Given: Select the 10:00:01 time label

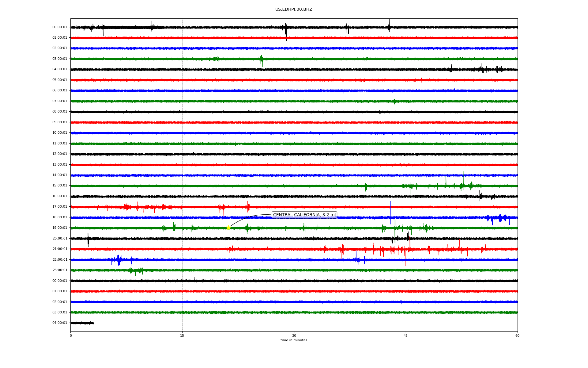Looking at the screenshot, I should (x=60, y=133).
